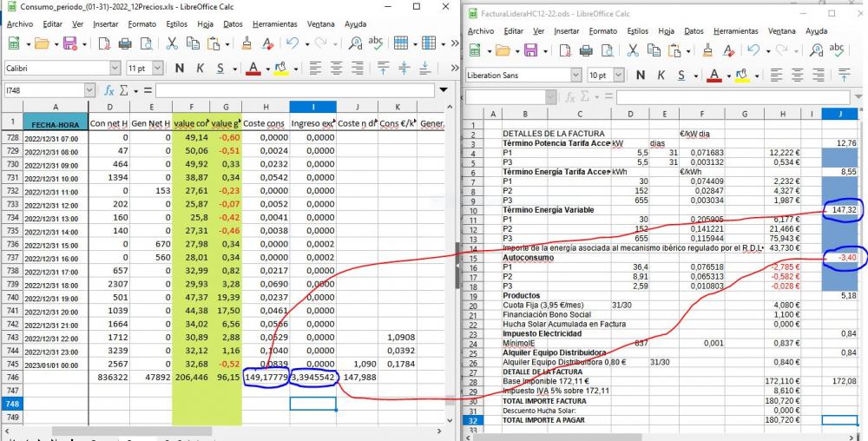Click the FECHA-HORA header cell
The height and width of the screenshot is (441, 868).
tap(56, 124)
